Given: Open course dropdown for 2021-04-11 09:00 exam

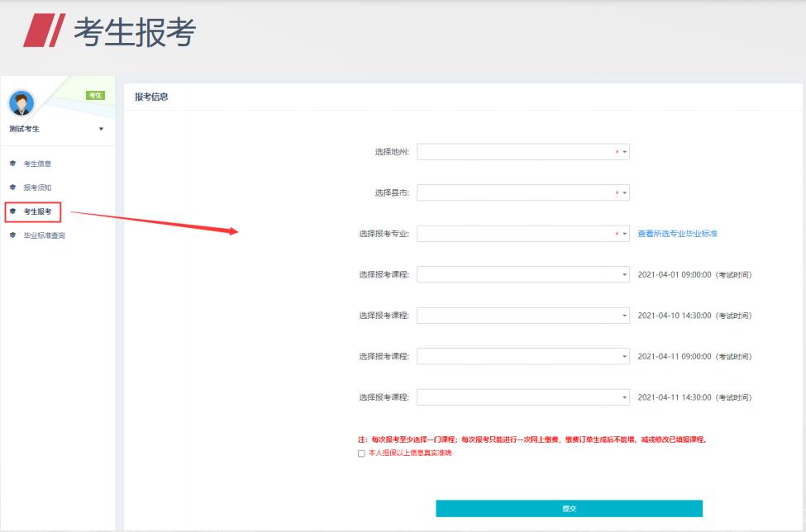Looking at the screenshot, I should [x=522, y=356].
